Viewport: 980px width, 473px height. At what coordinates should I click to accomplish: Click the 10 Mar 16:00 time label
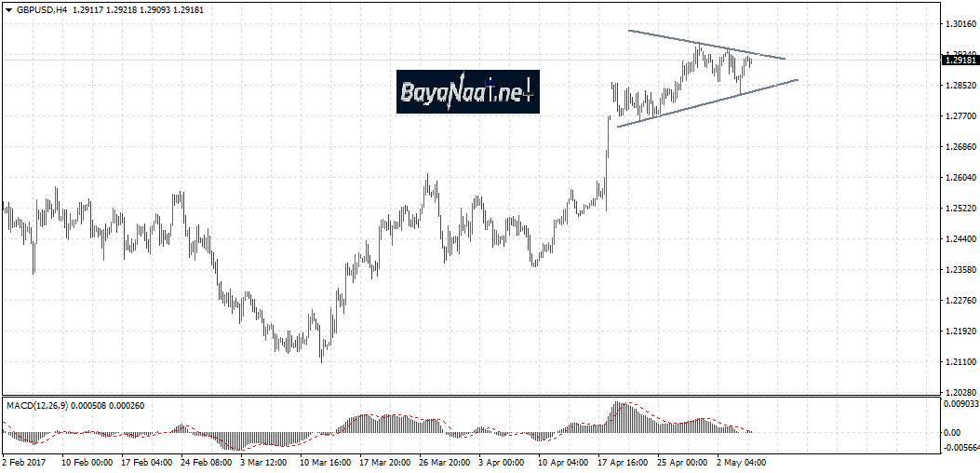(x=326, y=461)
